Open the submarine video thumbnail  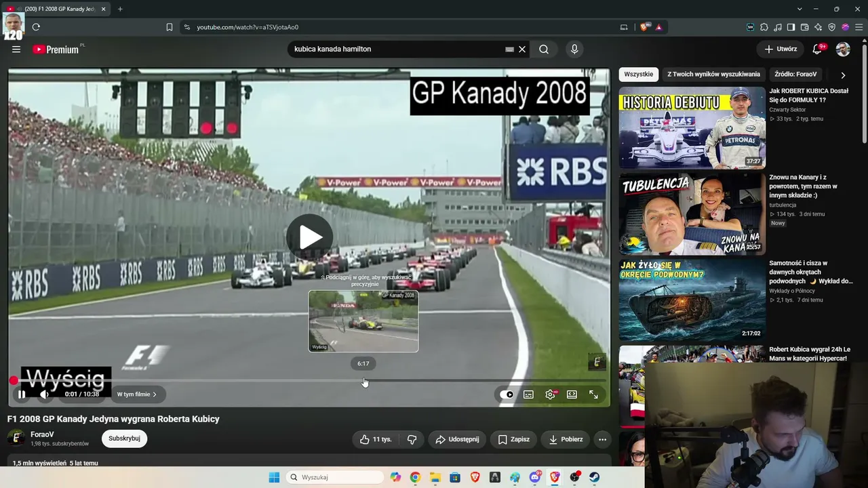tap(692, 300)
